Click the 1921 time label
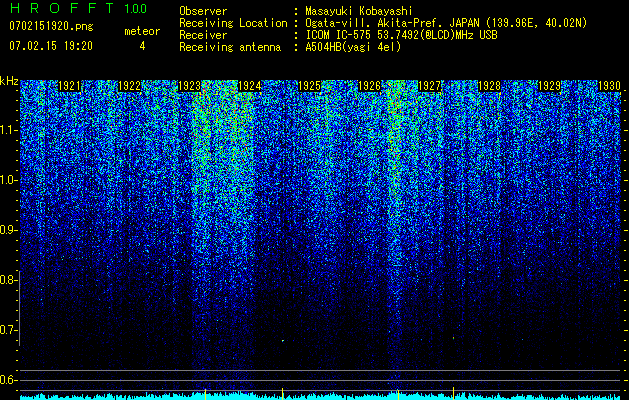This screenshot has height=400, width=629. coord(69,86)
